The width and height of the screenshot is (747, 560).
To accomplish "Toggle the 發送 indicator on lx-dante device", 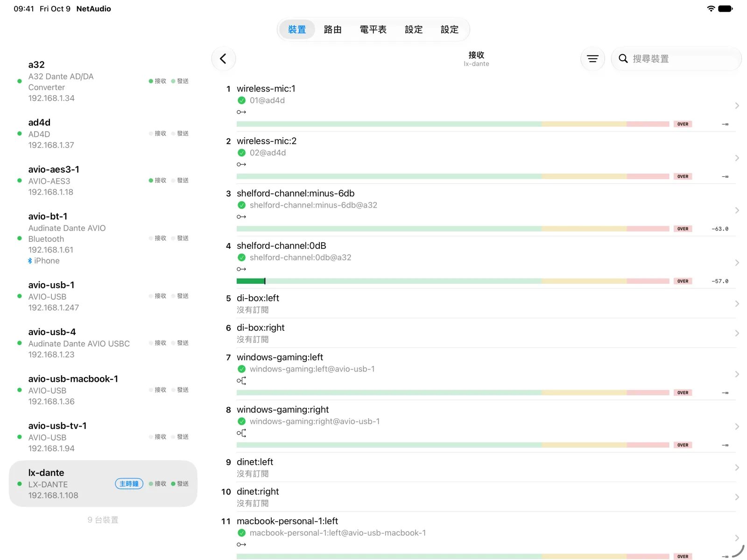I will click(x=180, y=484).
